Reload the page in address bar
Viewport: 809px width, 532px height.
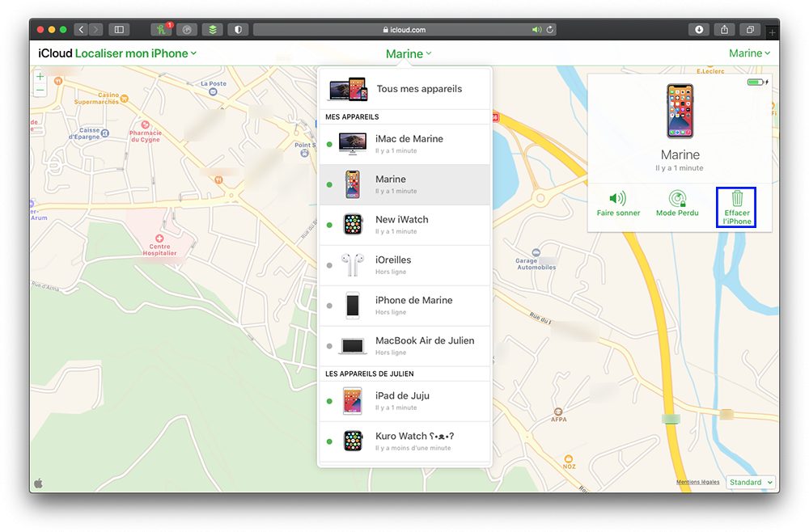(x=551, y=30)
